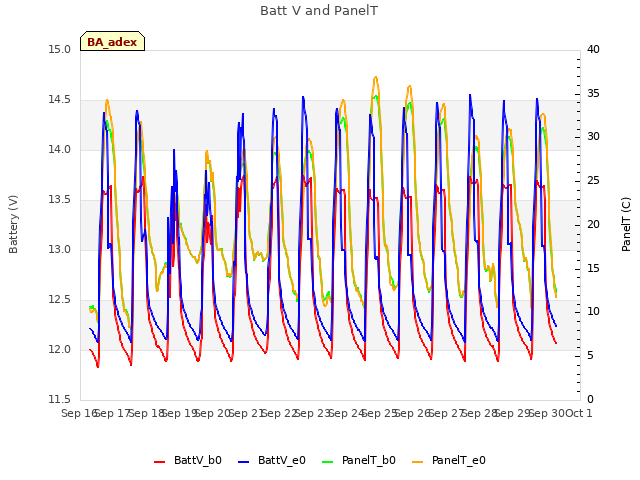Click the 10 right axis tick label
640x480 pixels.
click(593, 312)
